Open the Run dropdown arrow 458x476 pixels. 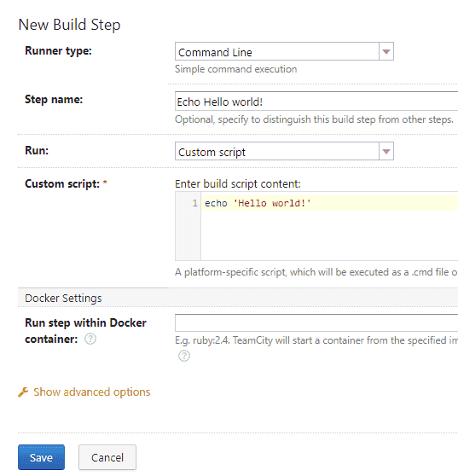[386, 151]
